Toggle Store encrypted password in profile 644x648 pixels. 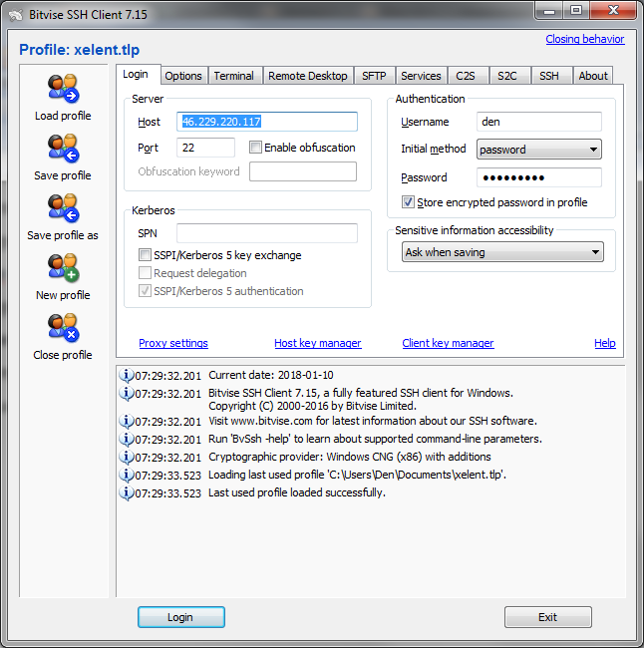408,202
